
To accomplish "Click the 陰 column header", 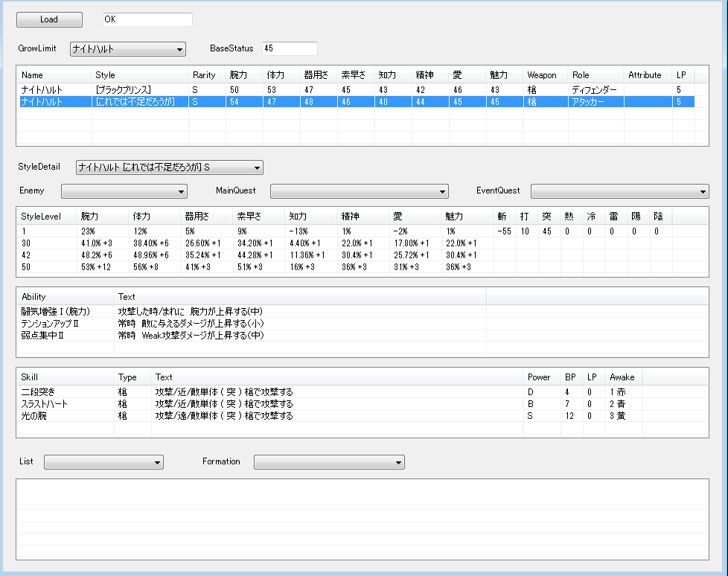I will click(661, 217).
